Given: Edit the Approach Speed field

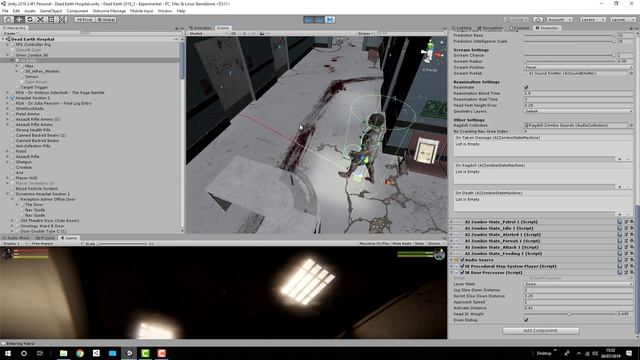Looking at the screenshot, I should [578, 302].
